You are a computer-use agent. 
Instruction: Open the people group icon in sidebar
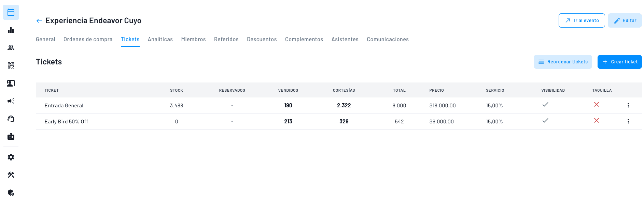click(11, 48)
